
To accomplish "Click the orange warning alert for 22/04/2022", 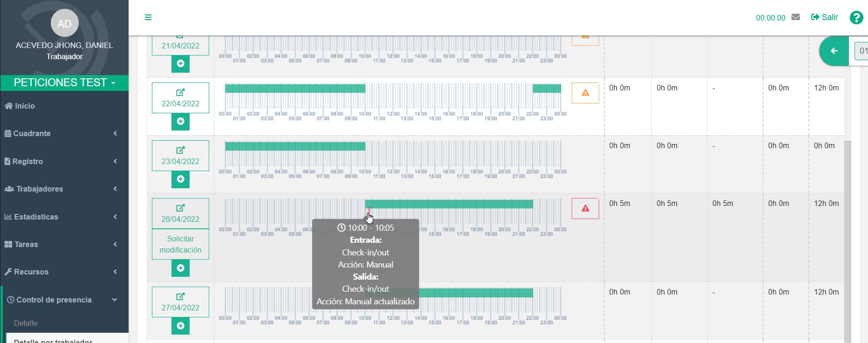I will pos(585,93).
